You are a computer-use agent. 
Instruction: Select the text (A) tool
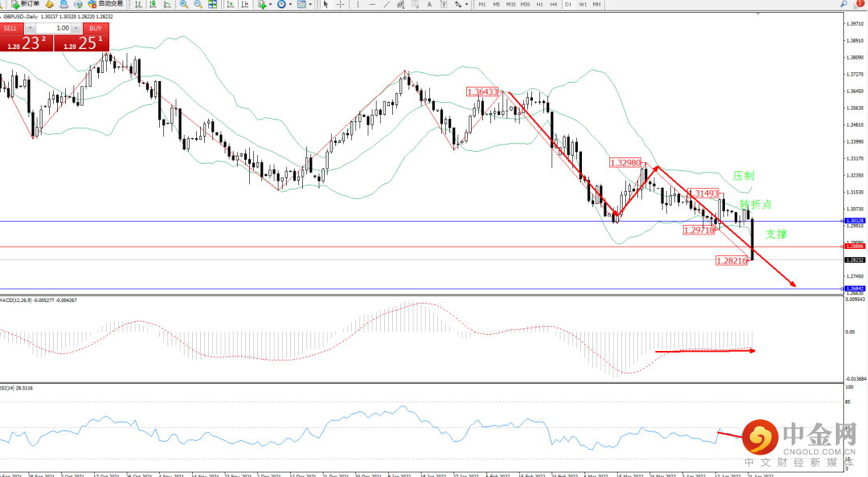click(x=429, y=4)
